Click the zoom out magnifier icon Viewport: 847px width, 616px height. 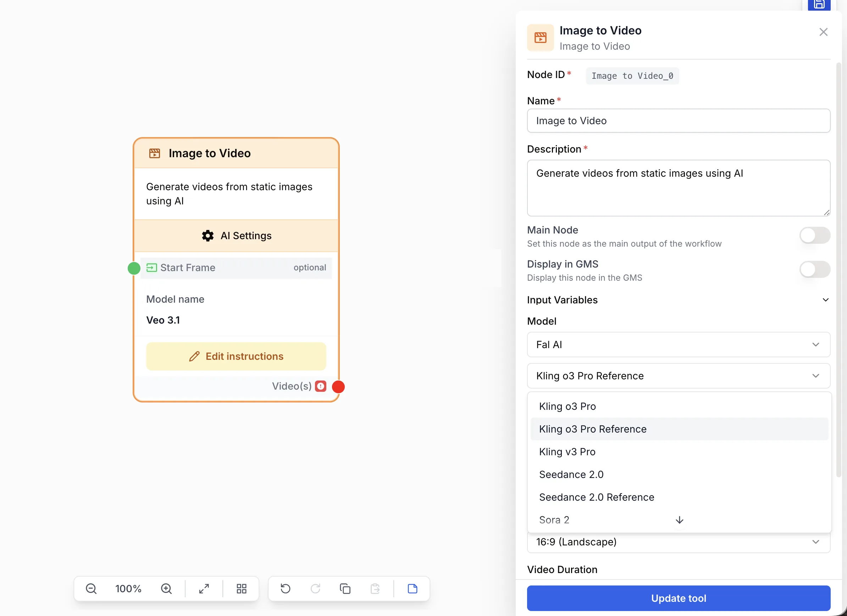point(91,589)
